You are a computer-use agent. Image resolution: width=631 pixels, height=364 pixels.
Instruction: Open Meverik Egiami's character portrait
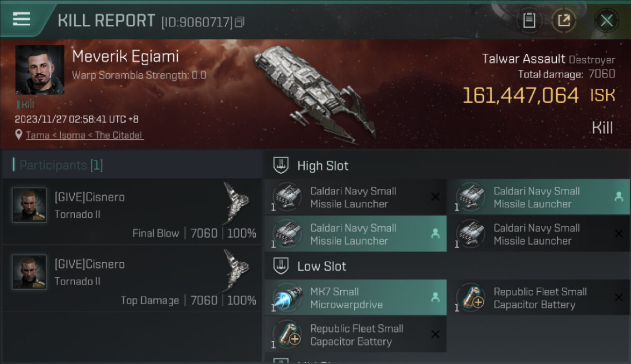40,70
